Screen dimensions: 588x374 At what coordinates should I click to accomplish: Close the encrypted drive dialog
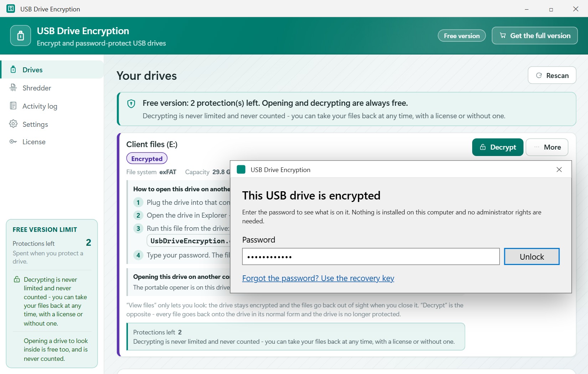[x=559, y=170]
